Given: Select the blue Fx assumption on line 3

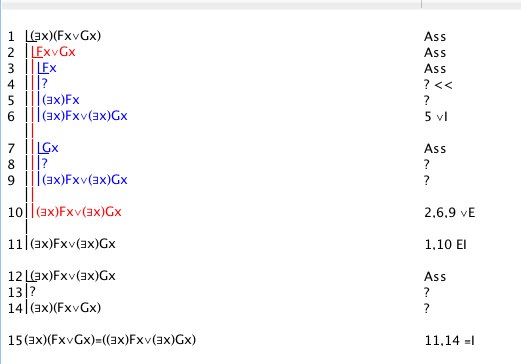Looking at the screenshot, I should pos(49,68).
